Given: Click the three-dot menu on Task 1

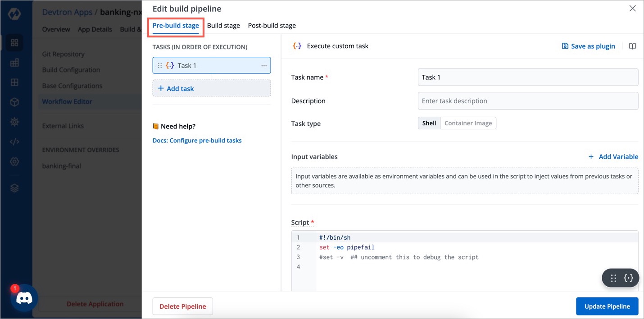Looking at the screenshot, I should click(x=264, y=66).
